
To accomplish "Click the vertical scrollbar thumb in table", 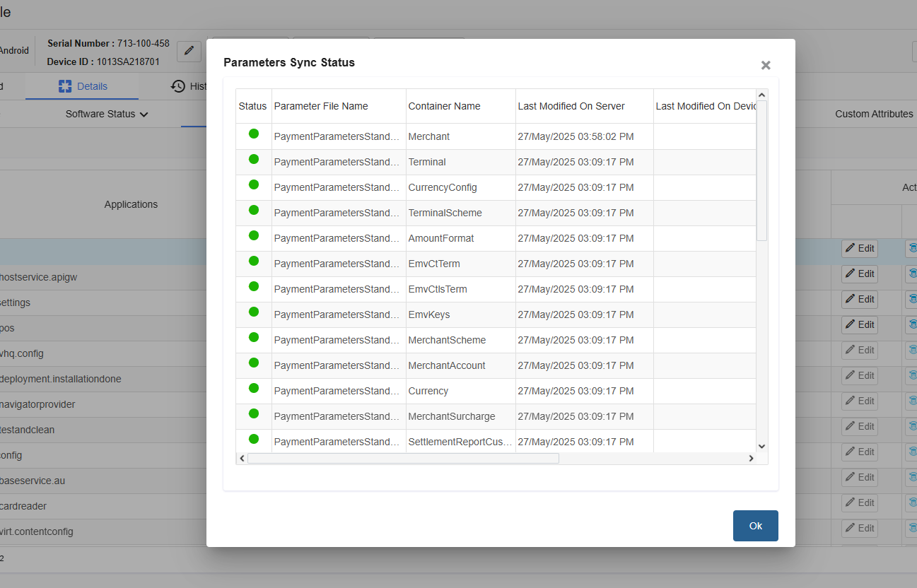I will click(761, 170).
